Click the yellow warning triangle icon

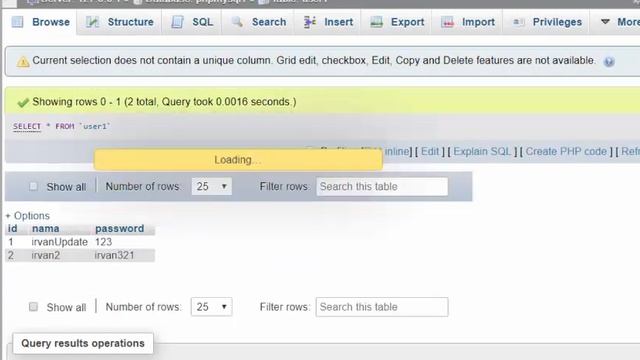23,62
